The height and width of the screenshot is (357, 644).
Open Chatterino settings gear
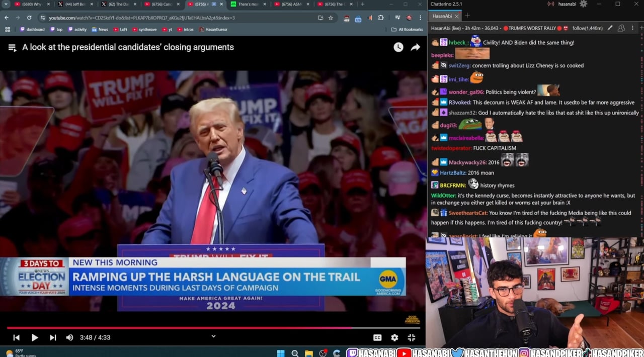[x=583, y=4]
